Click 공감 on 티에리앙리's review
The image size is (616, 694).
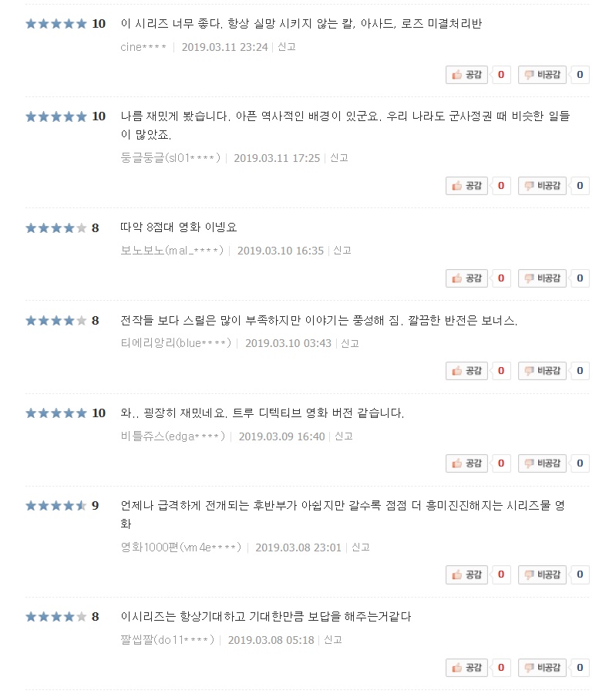466,371
